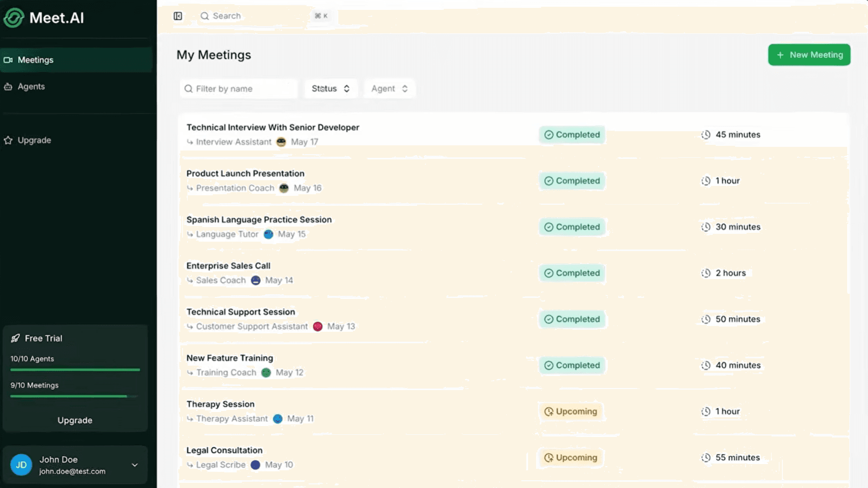Focus the Filter by name field
868x488 pixels.
point(238,89)
